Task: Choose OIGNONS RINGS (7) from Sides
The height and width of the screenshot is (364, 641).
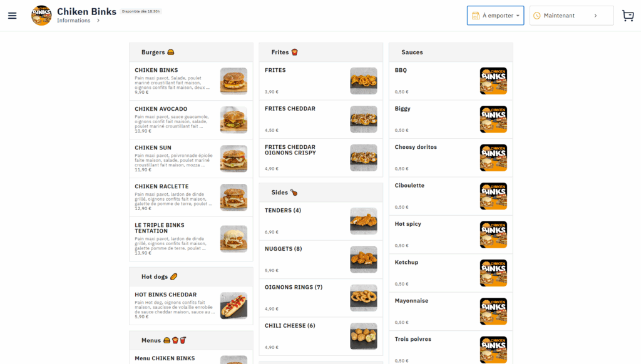Action: (294, 287)
